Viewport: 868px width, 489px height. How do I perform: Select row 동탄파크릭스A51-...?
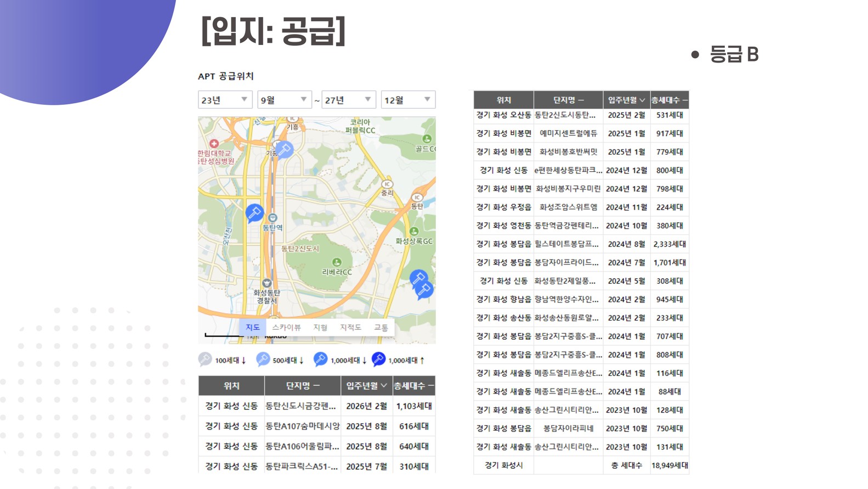317,466
